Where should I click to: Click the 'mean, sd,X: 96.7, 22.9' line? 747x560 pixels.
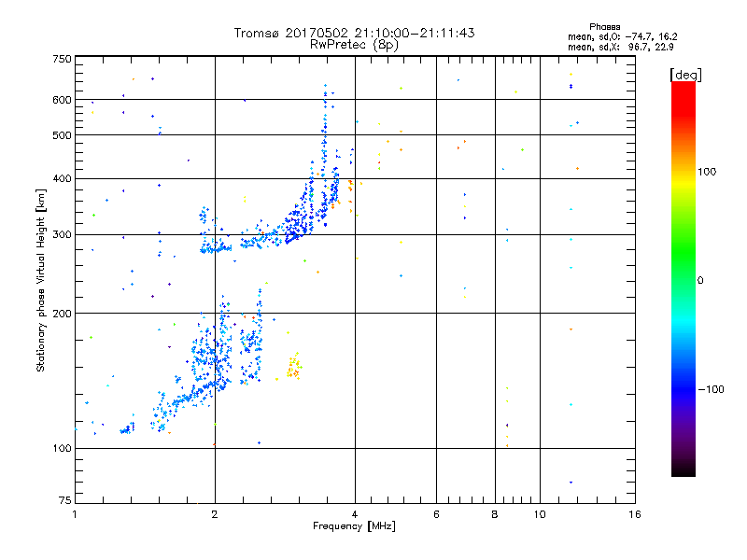[620, 48]
